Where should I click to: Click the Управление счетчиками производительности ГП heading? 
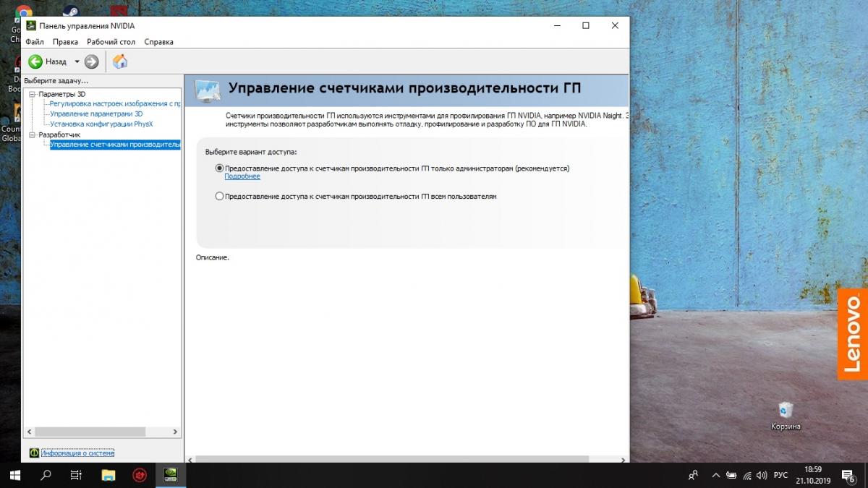tap(405, 88)
